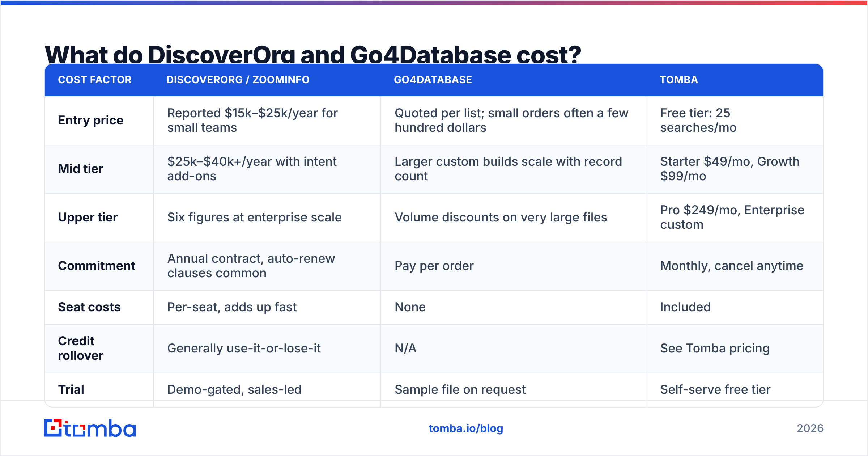
Task: Click the 'Pay per order' cell
Action: click(x=434, y=266)
